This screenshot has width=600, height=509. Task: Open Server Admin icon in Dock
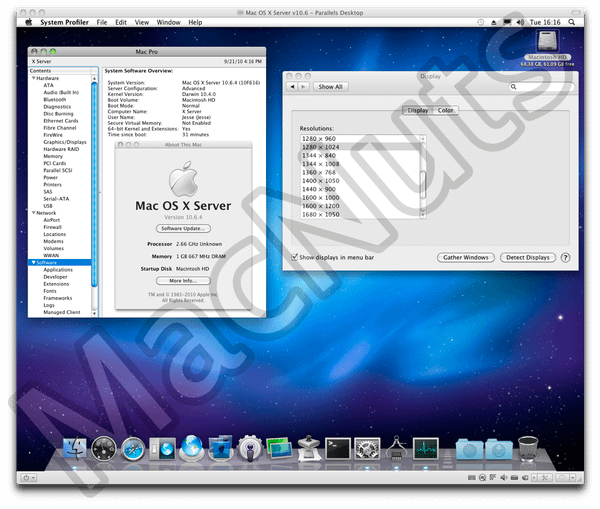click(162, 449)
